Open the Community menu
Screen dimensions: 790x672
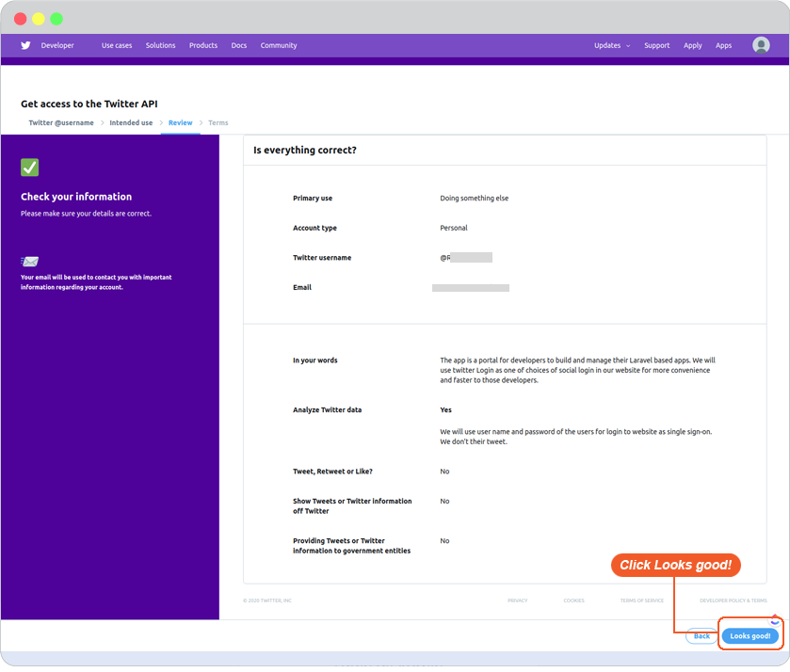(279, 45)
